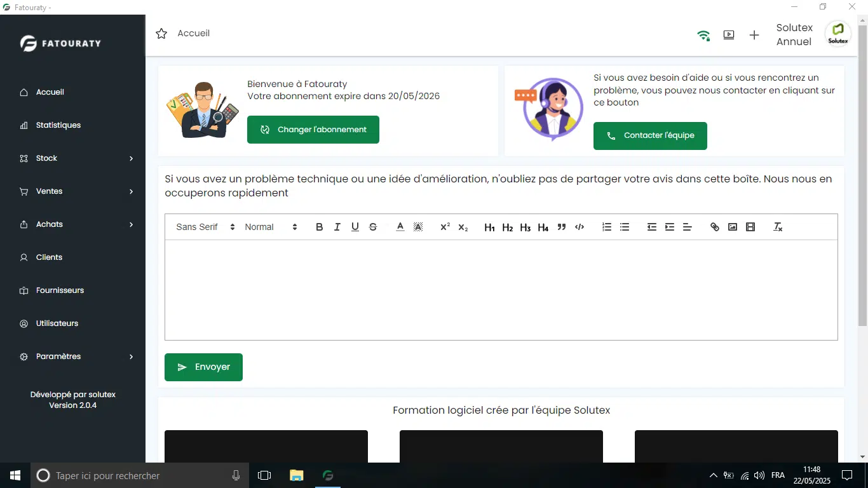Viewport: 868px width, 488px height.
Task: Toggle italic formatting in the editor
Action: coord(337,227)
